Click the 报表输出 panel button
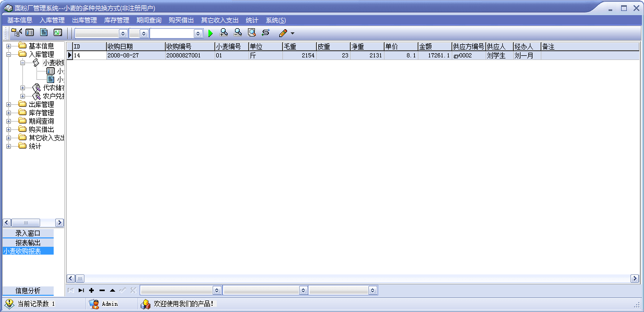644x312 pixels. tap(28, 243)
